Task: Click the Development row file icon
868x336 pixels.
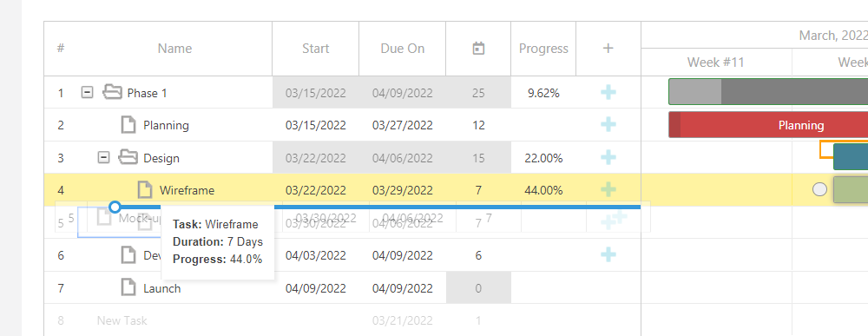Action: click(x=128, y=254)
